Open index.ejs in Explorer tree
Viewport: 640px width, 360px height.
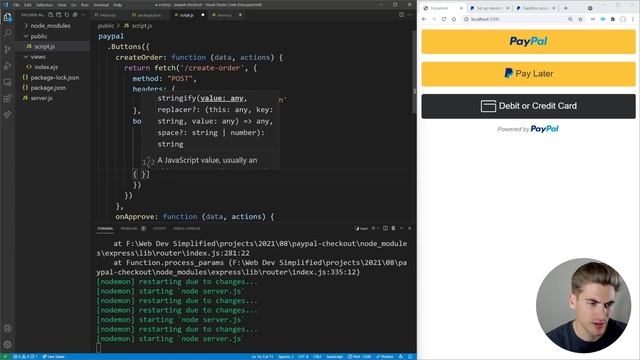[x=53, y=67]
